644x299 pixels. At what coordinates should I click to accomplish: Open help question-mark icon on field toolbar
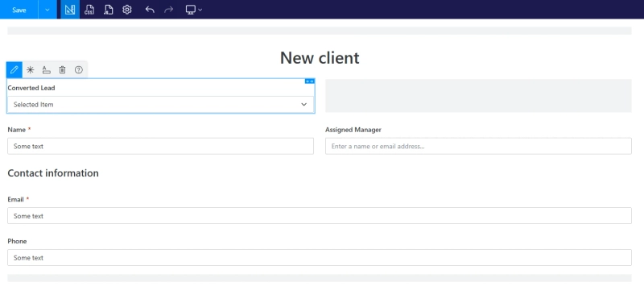[79, 70]
